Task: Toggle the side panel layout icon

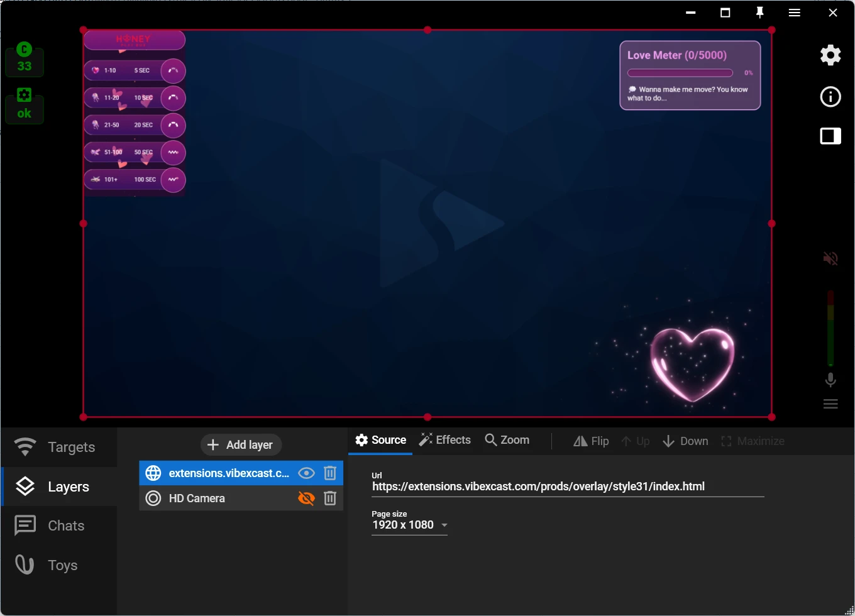Action: point(830,136)
